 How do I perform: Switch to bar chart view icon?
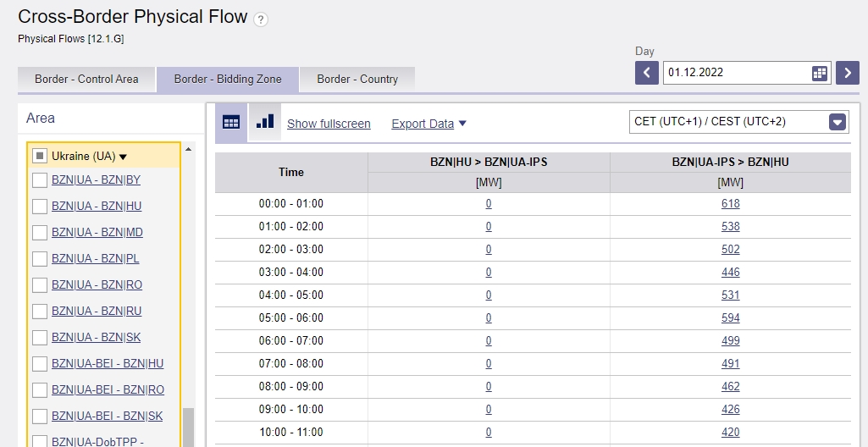(264, 122)
